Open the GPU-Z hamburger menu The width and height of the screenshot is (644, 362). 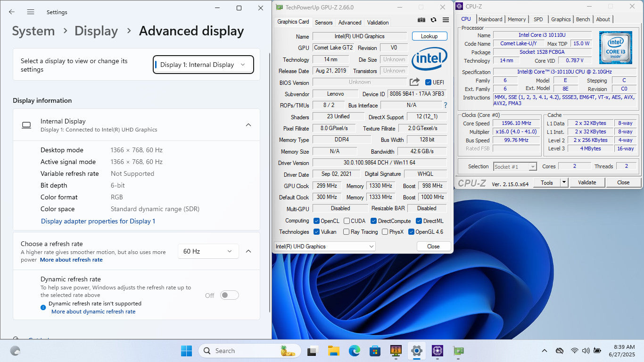pyautogui.click(x=446, y=20)
